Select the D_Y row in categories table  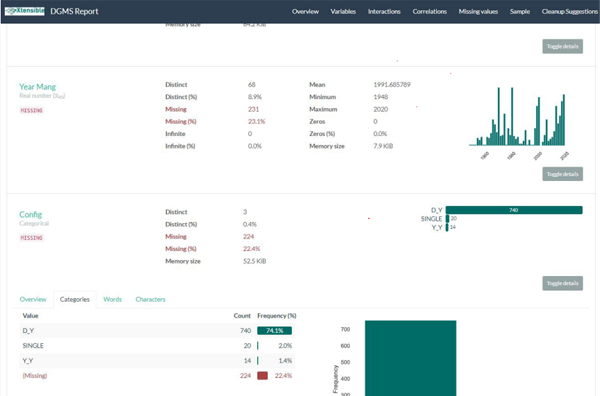click(157, 331)
